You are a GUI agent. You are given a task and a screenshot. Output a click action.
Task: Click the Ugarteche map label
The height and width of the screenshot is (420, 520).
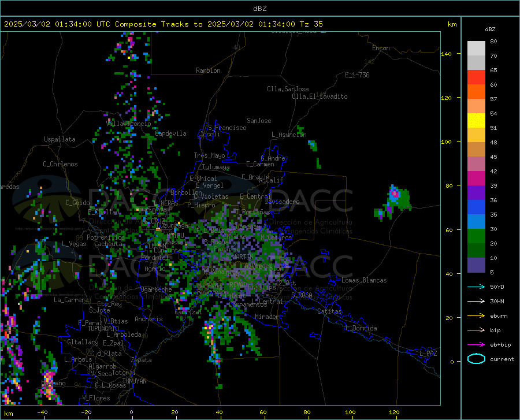pyautogui.click(x=156, y=289)
